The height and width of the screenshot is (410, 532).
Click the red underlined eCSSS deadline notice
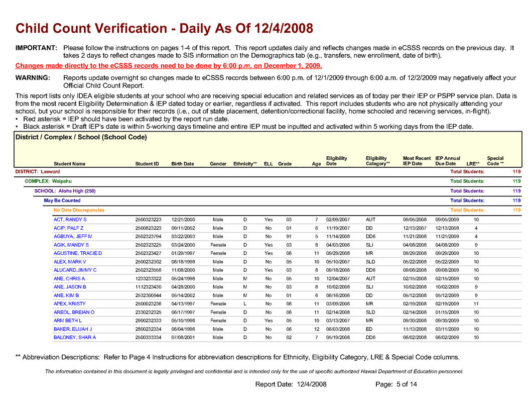point(169,66)
